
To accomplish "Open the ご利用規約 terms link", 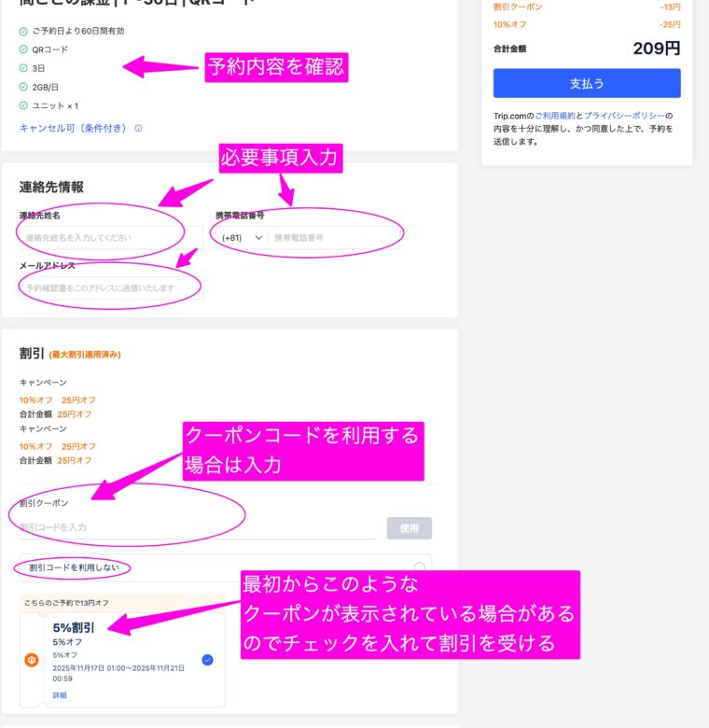I will [554, 116].
